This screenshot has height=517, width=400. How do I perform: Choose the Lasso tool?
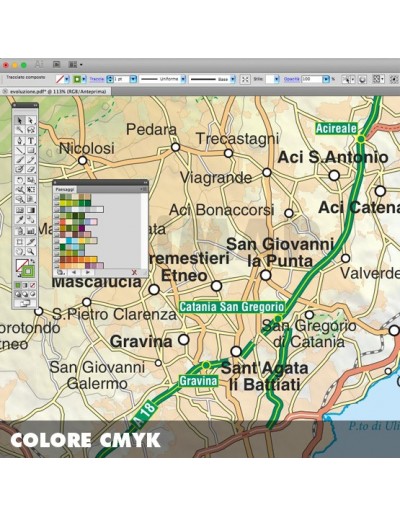coord(31,129)
